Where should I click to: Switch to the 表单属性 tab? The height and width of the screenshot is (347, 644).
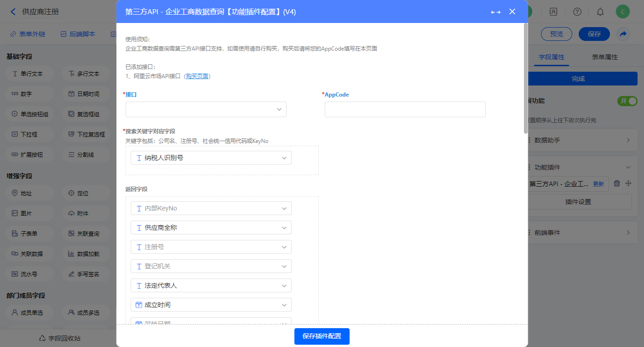point(604,57)
